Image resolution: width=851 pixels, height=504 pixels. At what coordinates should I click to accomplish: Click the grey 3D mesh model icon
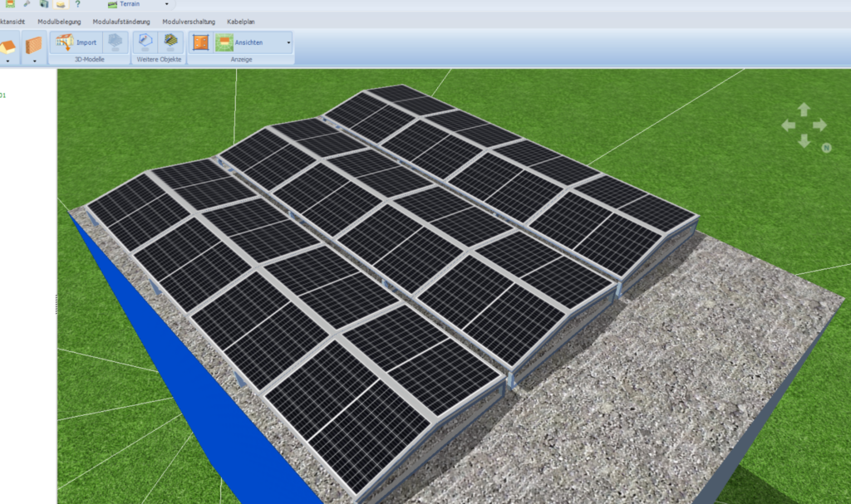(116, 42)
